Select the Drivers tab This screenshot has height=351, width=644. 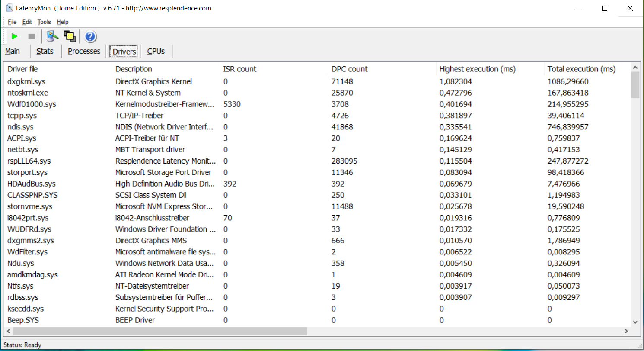coord(124,52)
